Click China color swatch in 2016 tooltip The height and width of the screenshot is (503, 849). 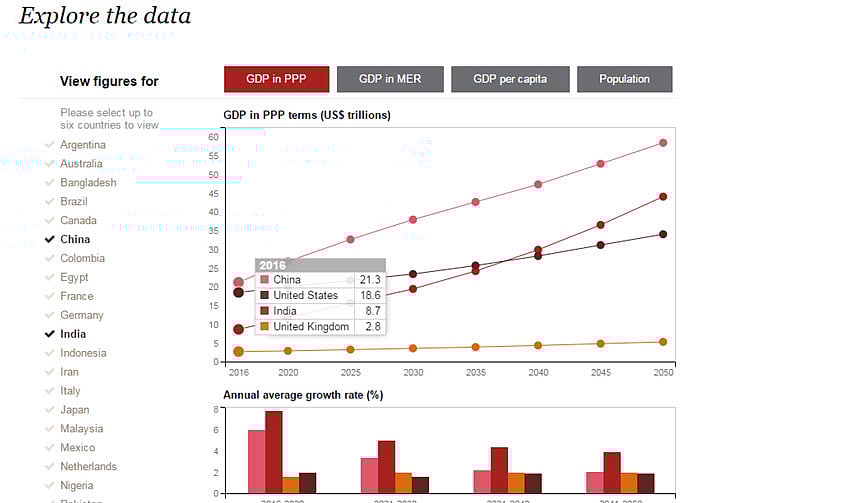(x=264, y=280)
